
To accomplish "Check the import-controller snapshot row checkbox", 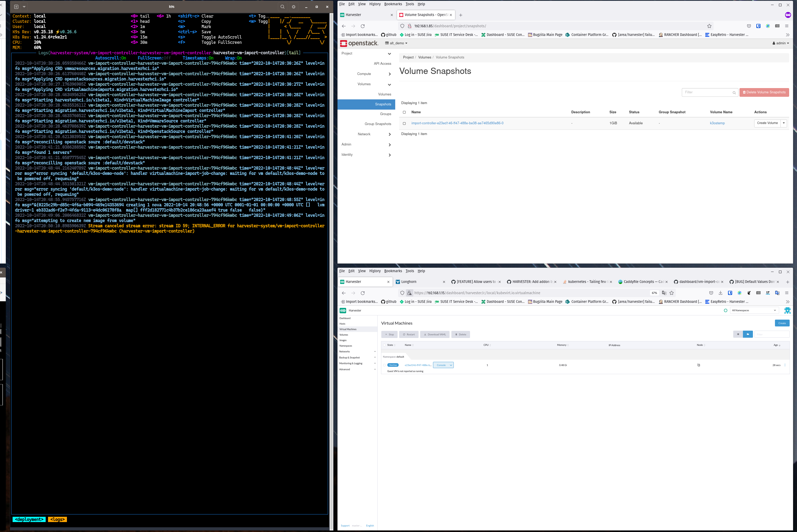I will tap(404, 123).
